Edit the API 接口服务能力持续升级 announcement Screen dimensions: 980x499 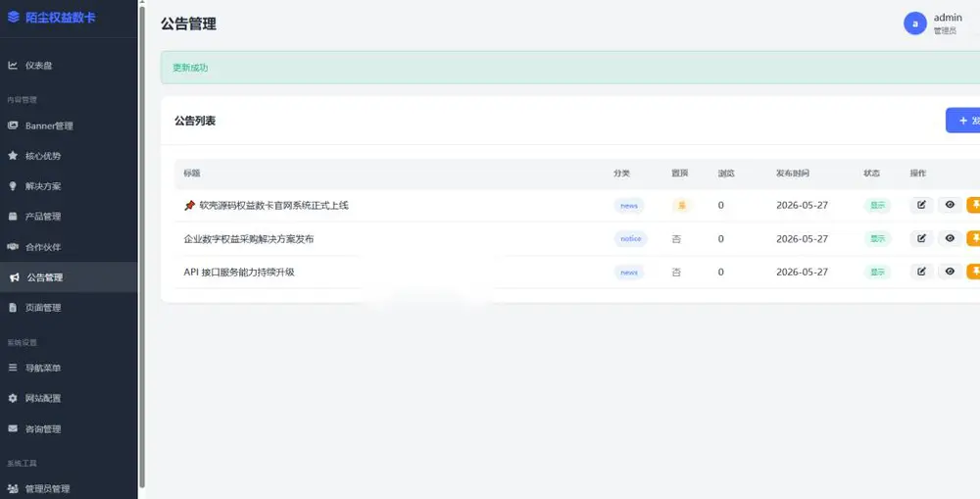(921, 272)
